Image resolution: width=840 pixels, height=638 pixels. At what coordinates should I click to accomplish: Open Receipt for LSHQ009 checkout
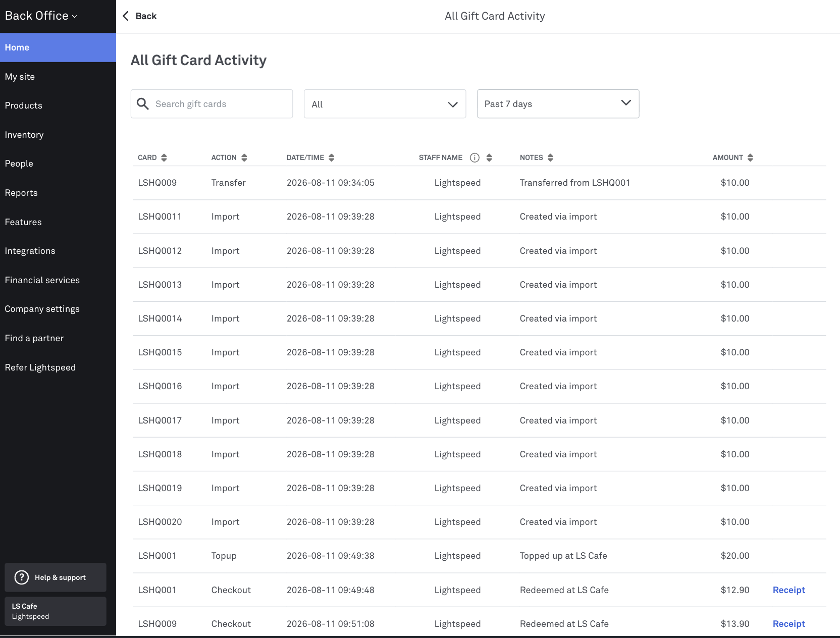click(x=789, y=624)
